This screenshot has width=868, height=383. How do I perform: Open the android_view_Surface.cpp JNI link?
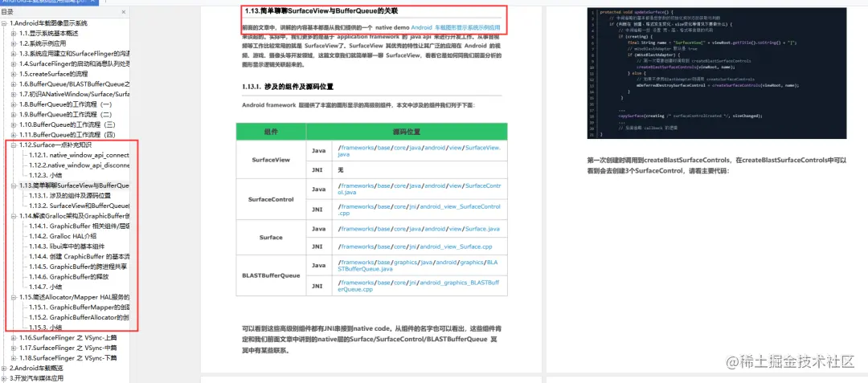[414, 247]
